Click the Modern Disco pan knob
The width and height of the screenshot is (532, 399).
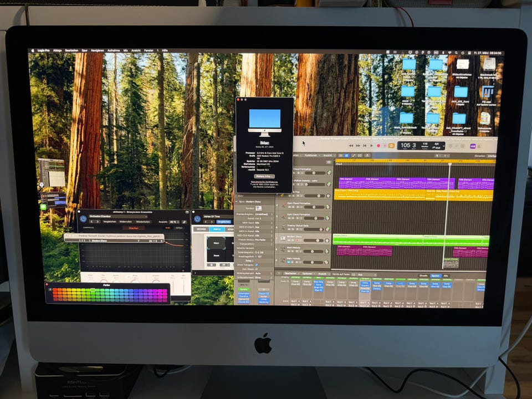327,240
